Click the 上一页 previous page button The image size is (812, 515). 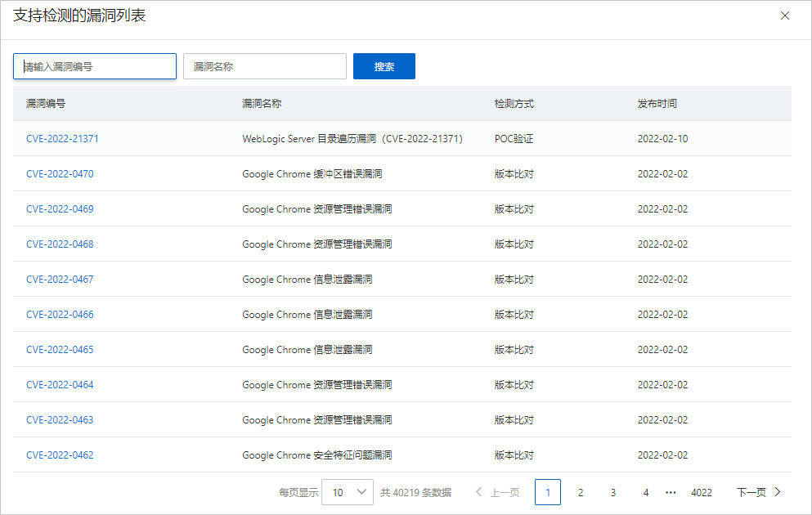498,492
